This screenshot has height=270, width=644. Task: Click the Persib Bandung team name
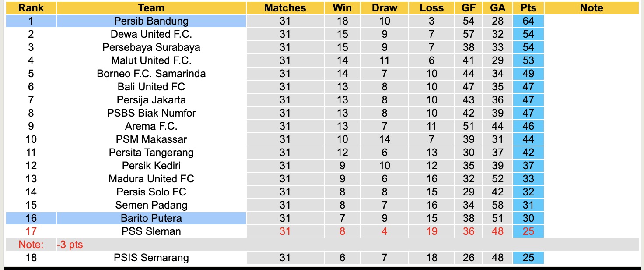coord(151,21)
